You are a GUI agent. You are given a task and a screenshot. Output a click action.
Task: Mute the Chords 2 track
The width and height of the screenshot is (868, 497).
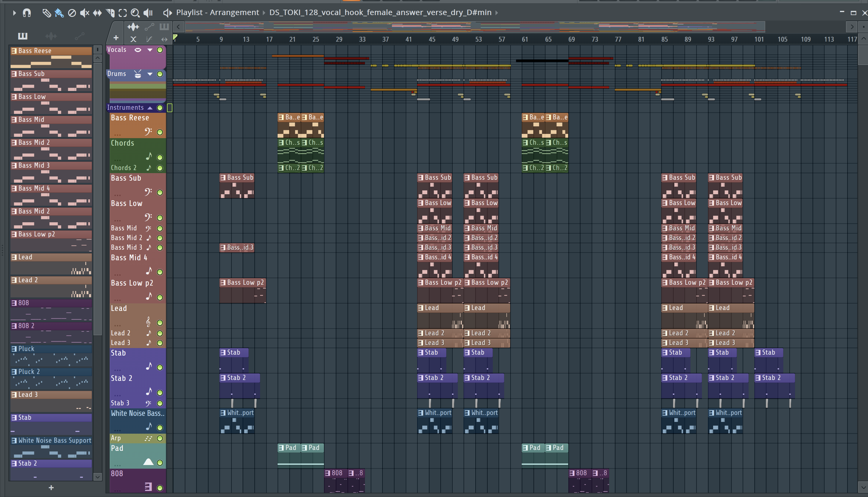[160, 168]
